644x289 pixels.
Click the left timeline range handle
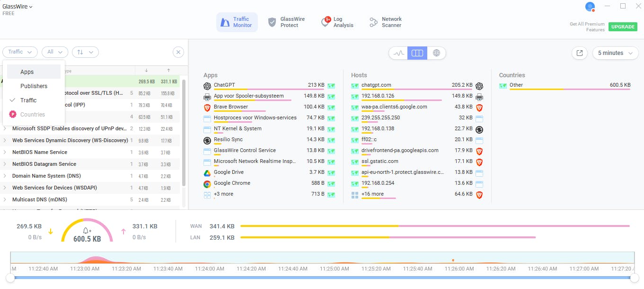[x=10, y=278]
